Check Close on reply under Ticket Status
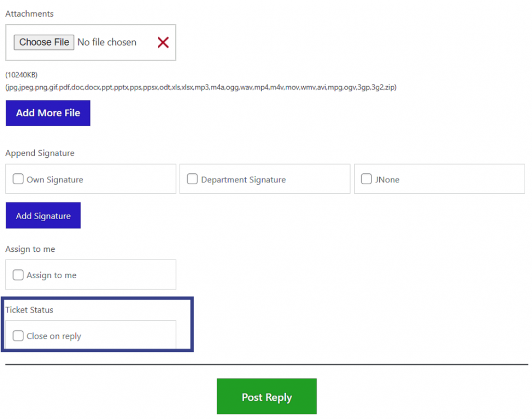This screenshot has width=532, height=419. (x=18, y=336)
